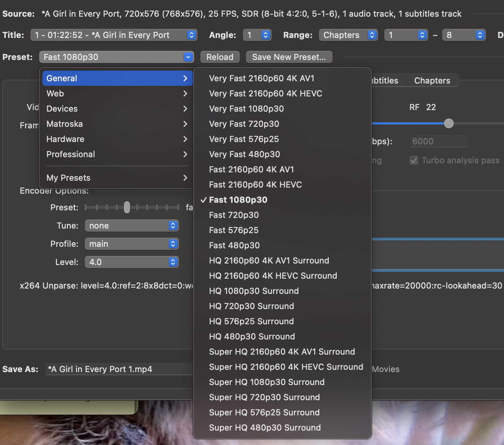Switch to the Chapters tab
This screenshot has height=445, width=504.
(432, 80)
